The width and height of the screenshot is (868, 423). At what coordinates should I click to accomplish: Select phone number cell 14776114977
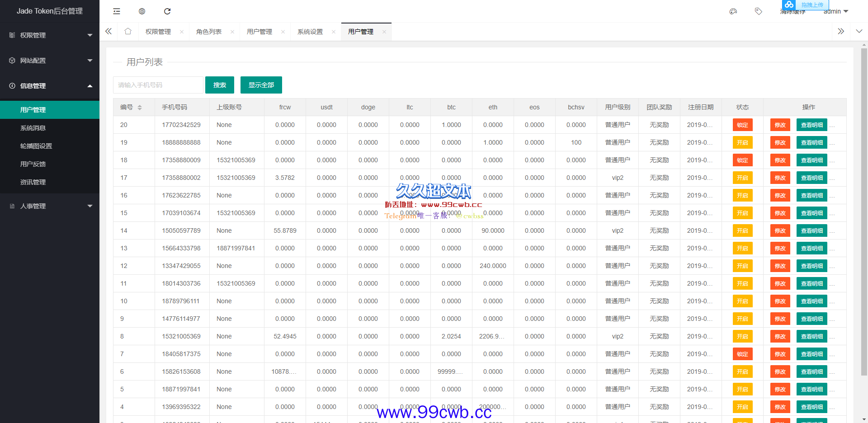pyautogui.click(x=181, y=319)
